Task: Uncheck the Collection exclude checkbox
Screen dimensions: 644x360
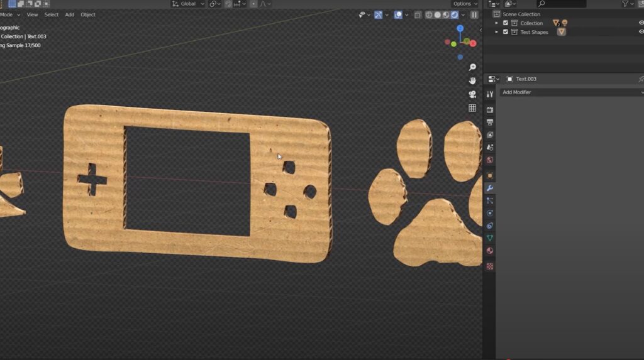Action: click(x=506, y=23)
